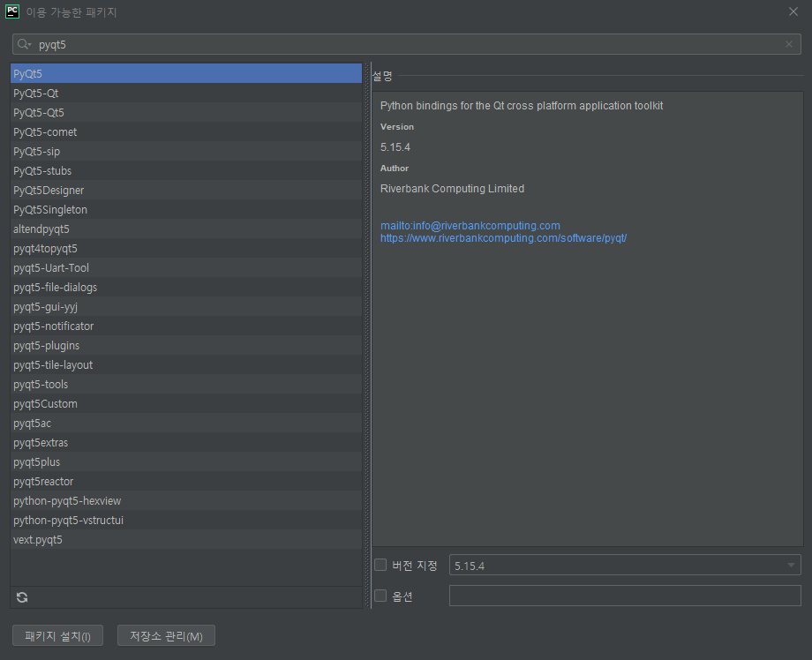This screenshot has width=812, height=660.
Task: Enable the 버전 지정 checkbox
Action: pyautogui.click(x=380, y=565)
